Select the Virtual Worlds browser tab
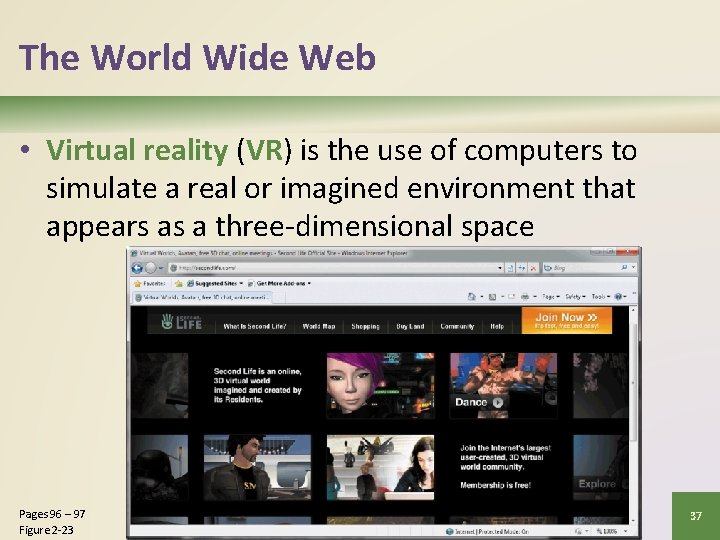The image size is (720, 540). pyautogui.click(x=202, y=298)
